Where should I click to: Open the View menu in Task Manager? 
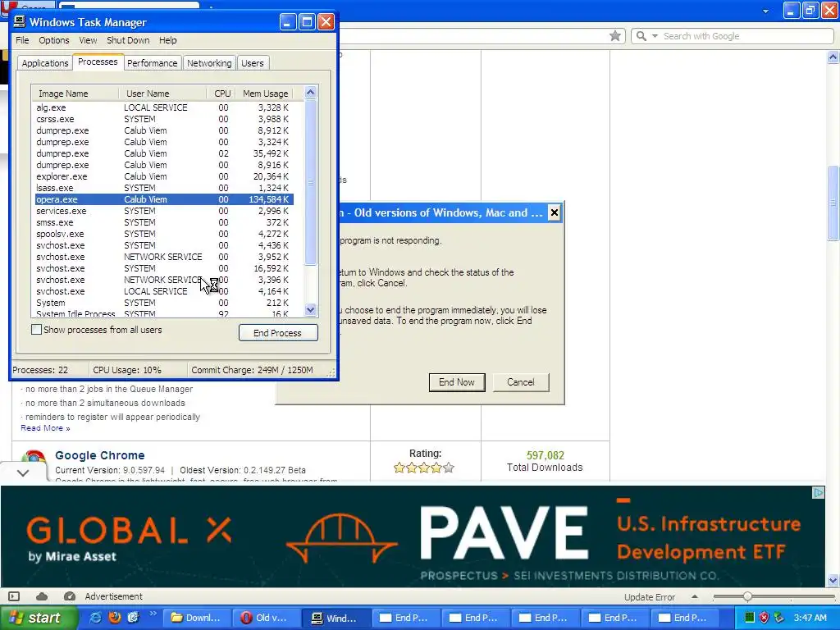(88, 40)
